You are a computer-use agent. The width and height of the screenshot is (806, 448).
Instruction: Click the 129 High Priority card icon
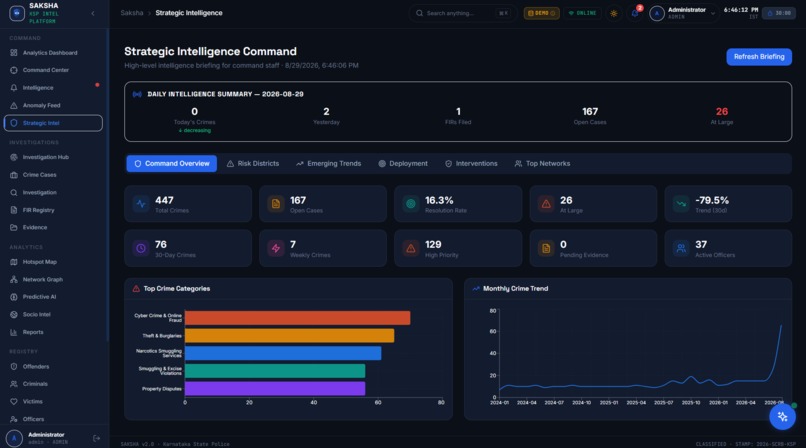point(411,249)
